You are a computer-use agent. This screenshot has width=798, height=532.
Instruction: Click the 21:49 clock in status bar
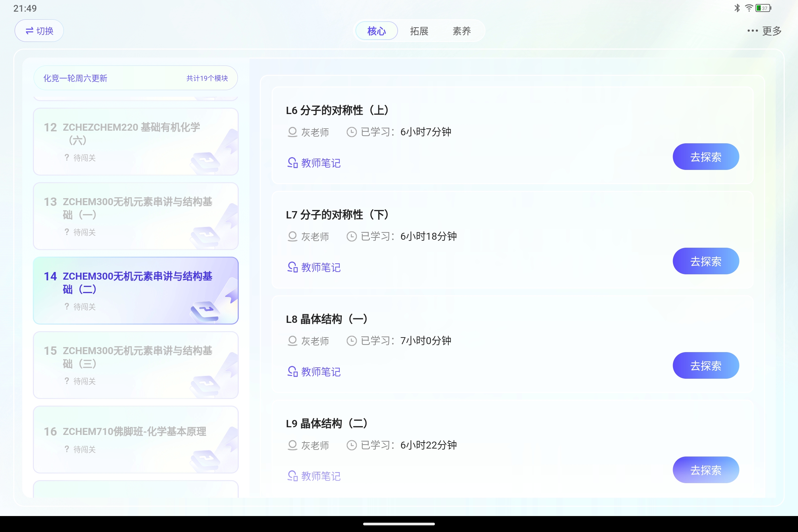coord(25,8)
